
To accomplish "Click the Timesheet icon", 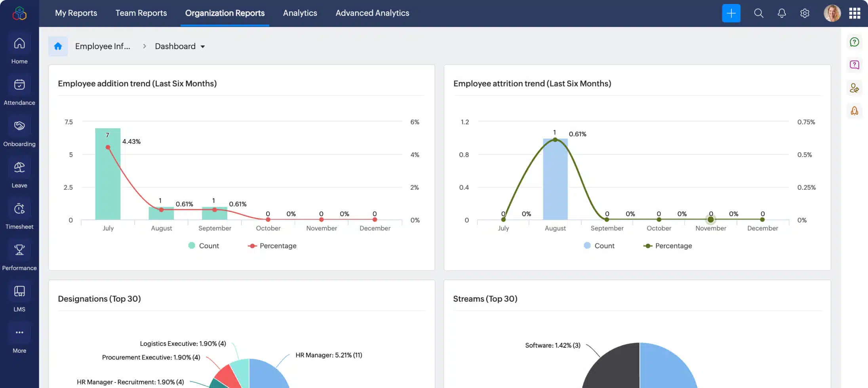I will point(19,214).
